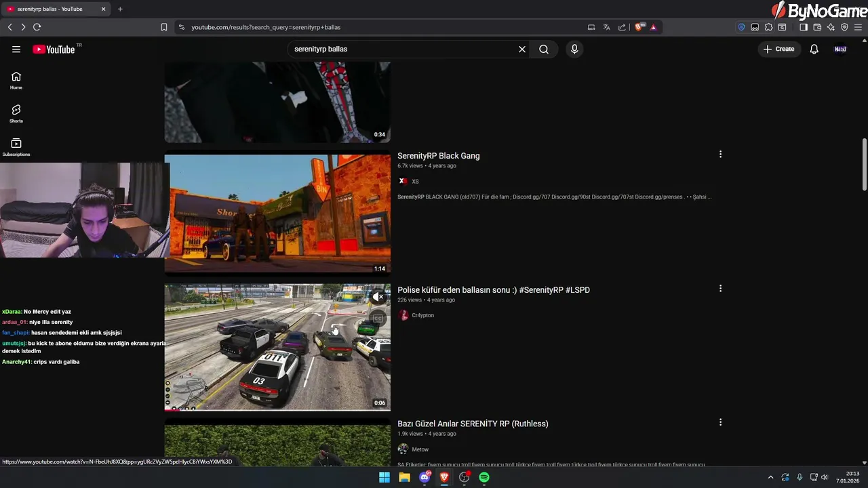Open the YouTube account avatar menu
This screenshot has width=868, height=488.
tap(840, 49)
